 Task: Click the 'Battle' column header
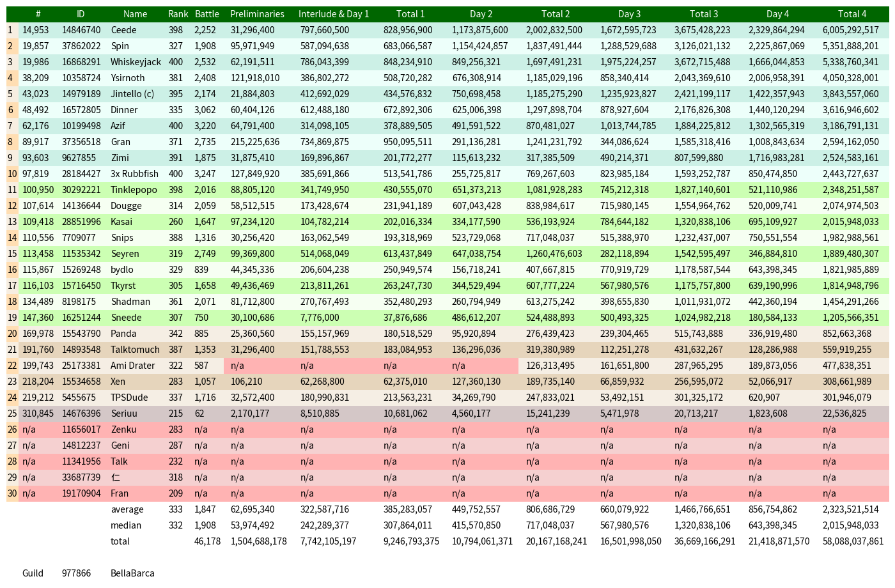click(x=207, y=14)
